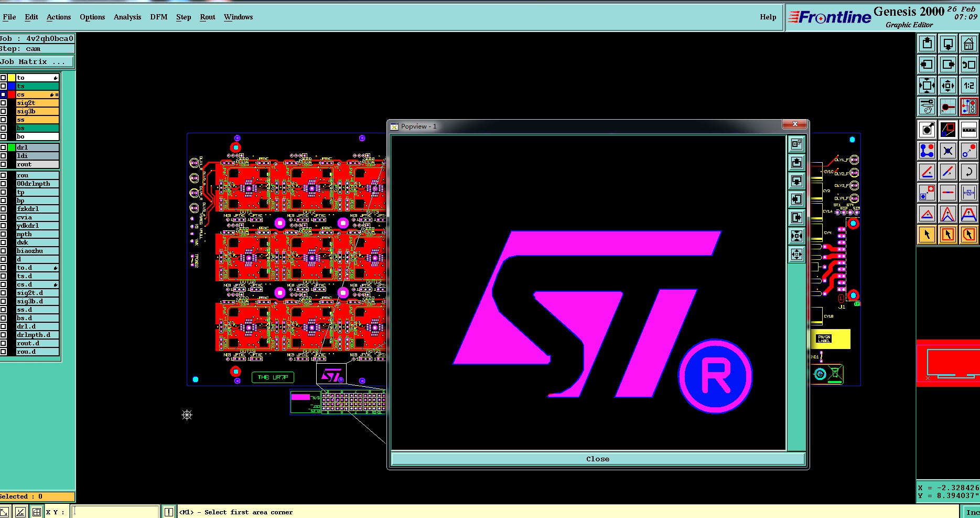Toggle checkbox for layer 'biaozhu'

click(3, 251)
